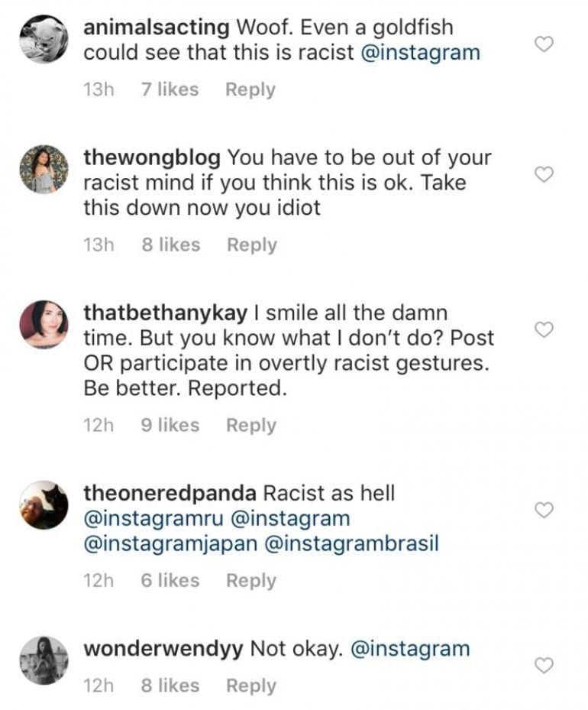Viewport: 588px width, 710px height.
Task: Open thewongblog profile avatar
Action: pyautogui.click(x=44, y=169)
